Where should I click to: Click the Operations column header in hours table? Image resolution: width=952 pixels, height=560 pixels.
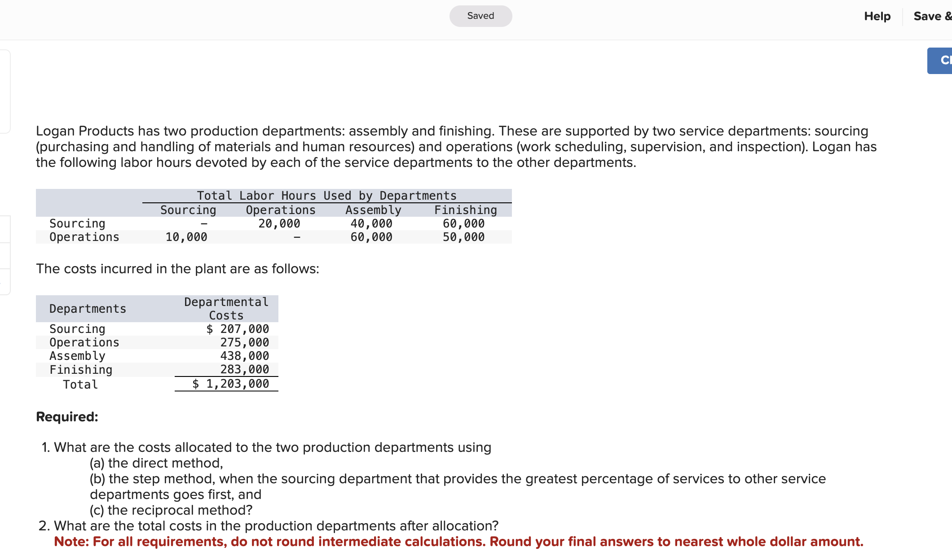tap(281, 210)
